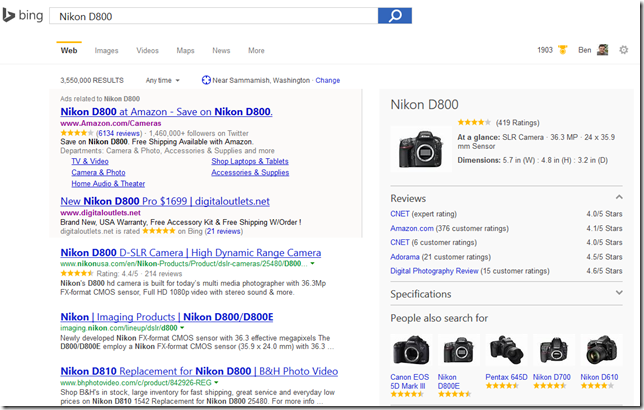Image resolution: width=644 pixels, height=410 pixels.
Task: Open the More menu tab
Action: tap(256, 51)
